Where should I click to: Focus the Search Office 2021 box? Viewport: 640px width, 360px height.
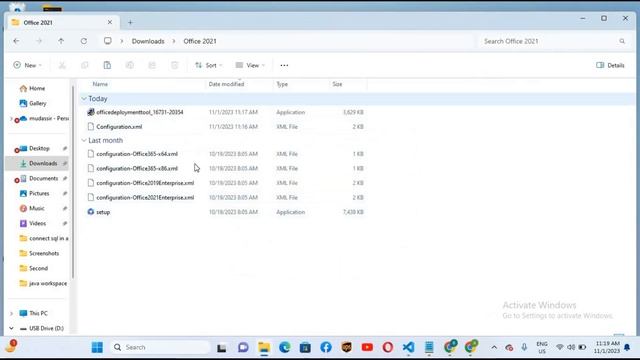click(x=554, y=41)
